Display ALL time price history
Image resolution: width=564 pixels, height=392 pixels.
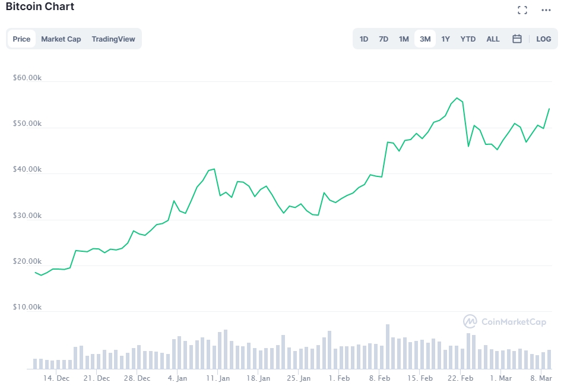coord(493,39)
